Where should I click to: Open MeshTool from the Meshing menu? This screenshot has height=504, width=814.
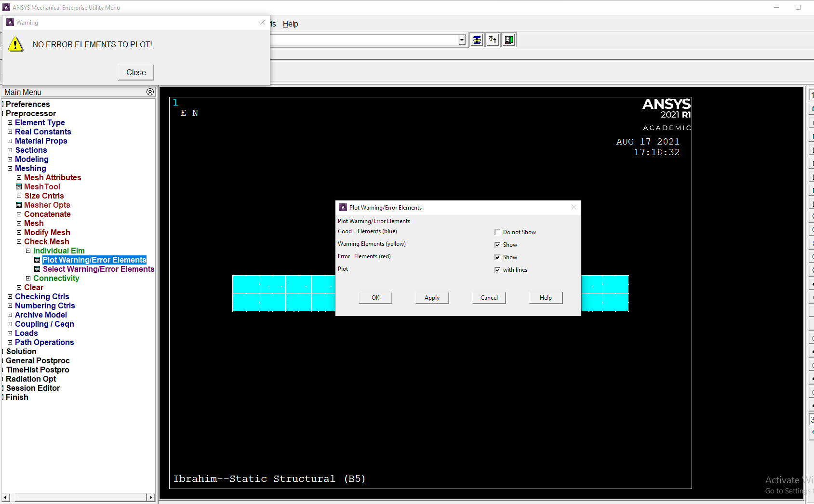[42, 187]
